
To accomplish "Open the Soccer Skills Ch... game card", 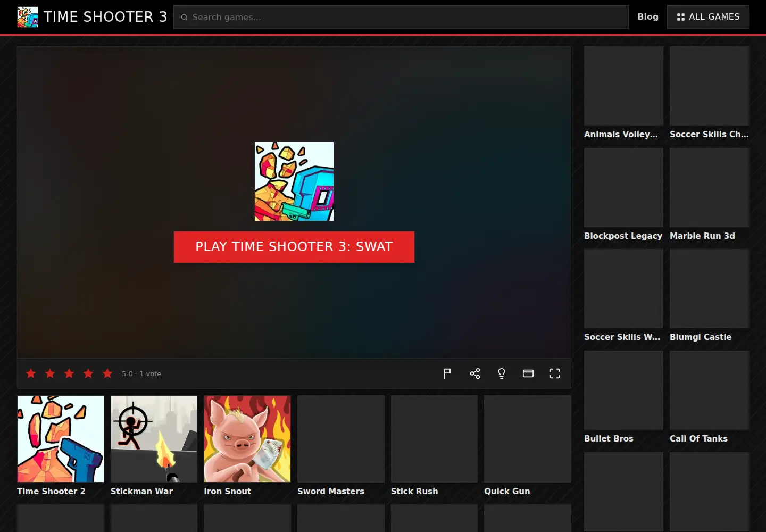I will coord(709,93).
